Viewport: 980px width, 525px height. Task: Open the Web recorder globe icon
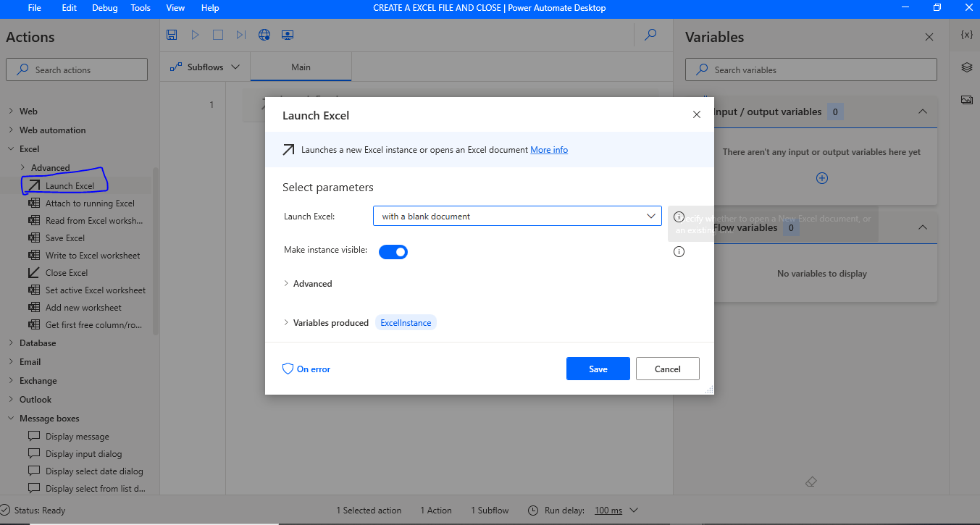264,35
